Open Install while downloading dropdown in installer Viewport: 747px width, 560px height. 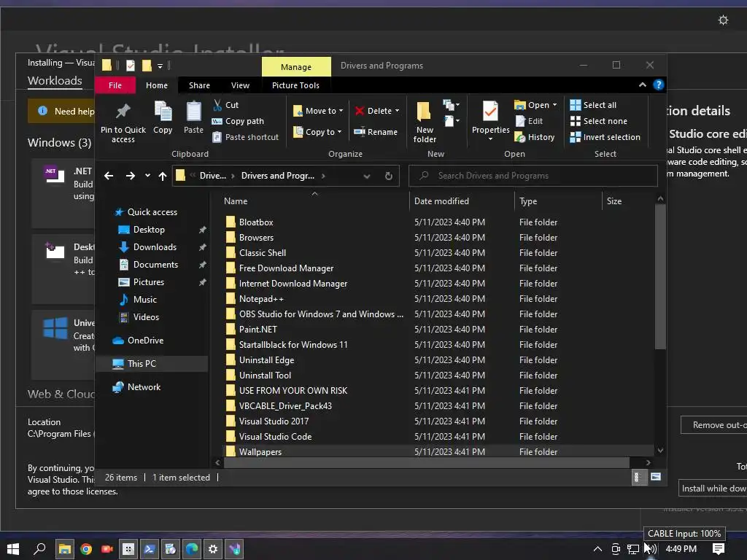point(713,488)
